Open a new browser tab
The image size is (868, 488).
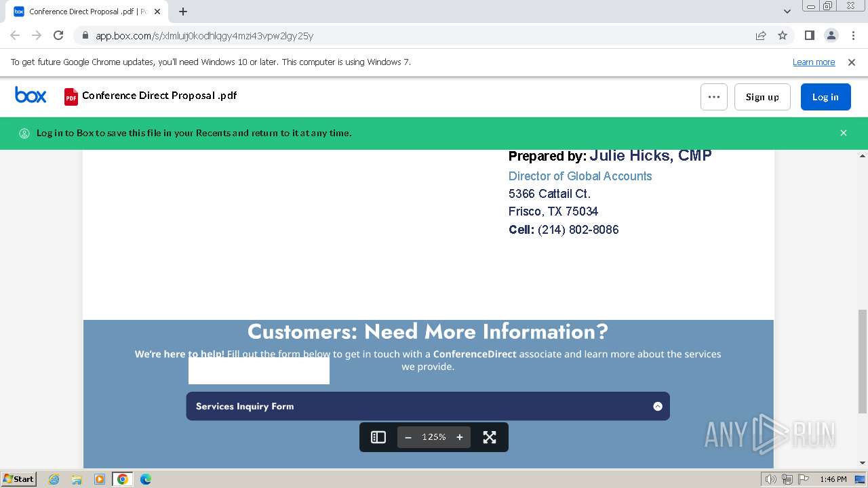pos(183,12)
